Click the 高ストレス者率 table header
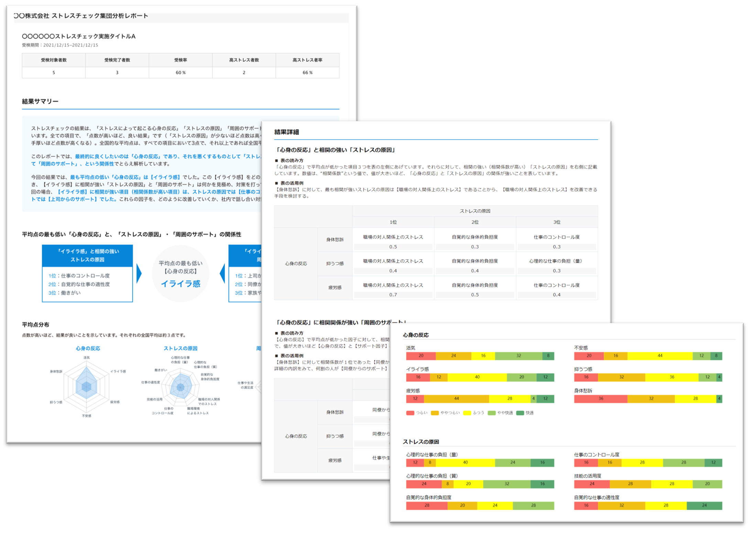Screen dimensions: 756x534 click(x=307, y=60)
